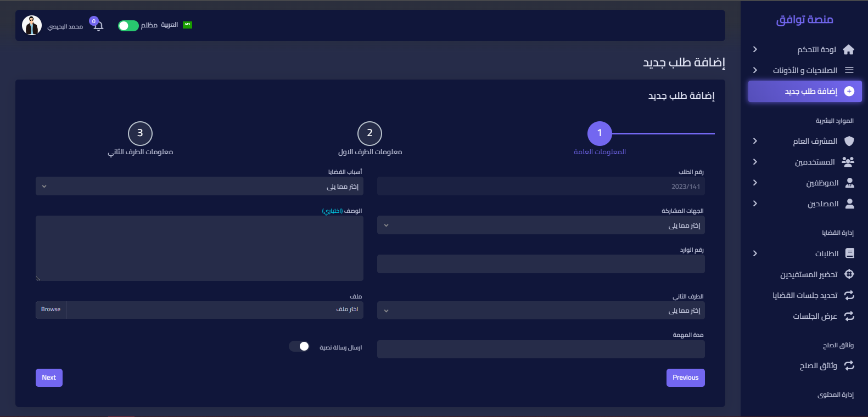Click the crosshair icon for تحضير المستفيدين

point(849,274)
